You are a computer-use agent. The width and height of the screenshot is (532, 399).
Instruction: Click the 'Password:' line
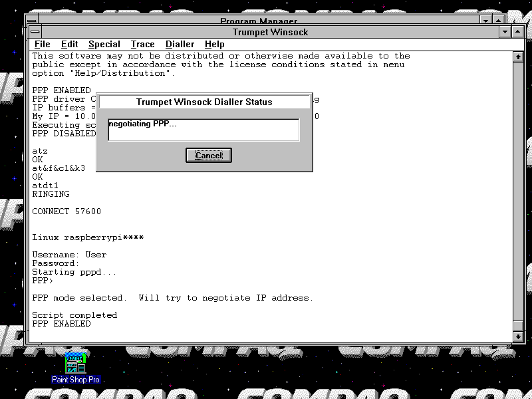(x=56, y=263)
